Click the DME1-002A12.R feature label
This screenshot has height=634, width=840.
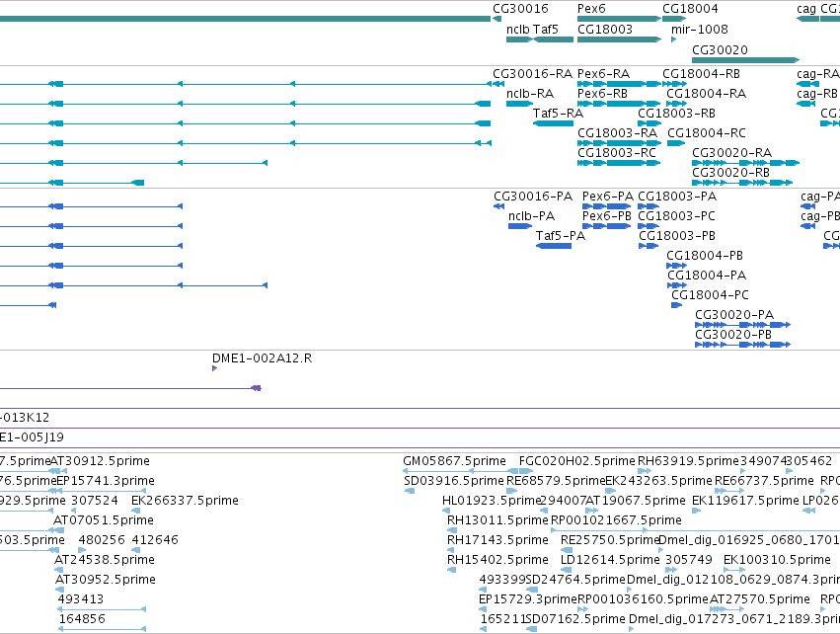click(x=262, y=358)
